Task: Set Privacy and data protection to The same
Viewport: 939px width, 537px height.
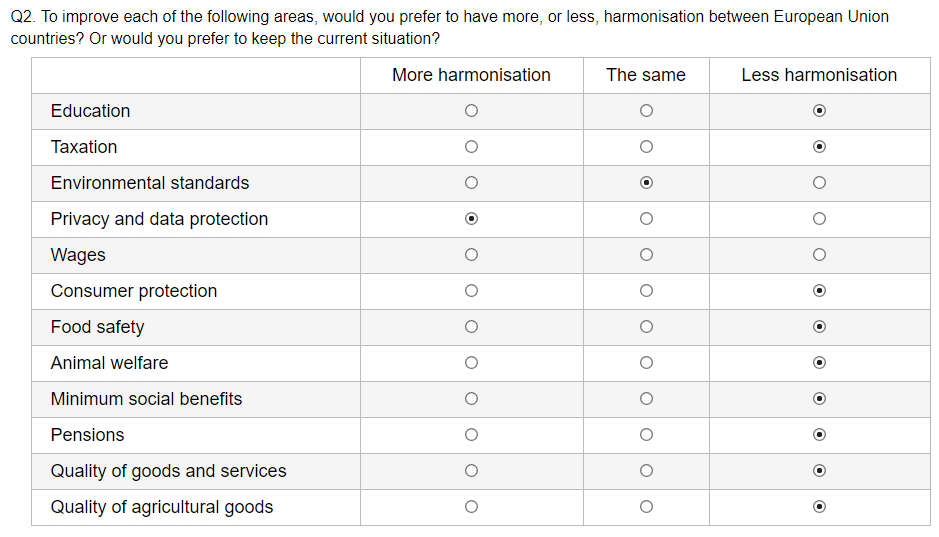Action: [646, 219]
